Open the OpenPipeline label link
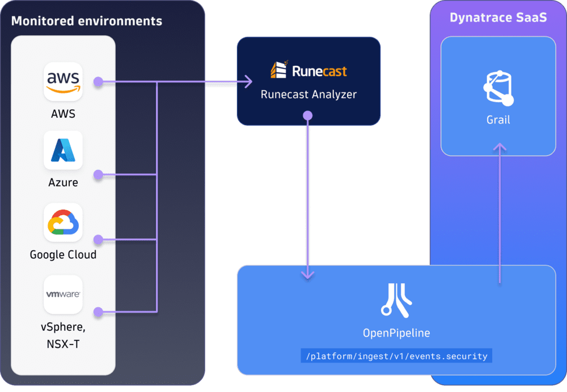This screenshot has height=392, width=567. (396, 333)
